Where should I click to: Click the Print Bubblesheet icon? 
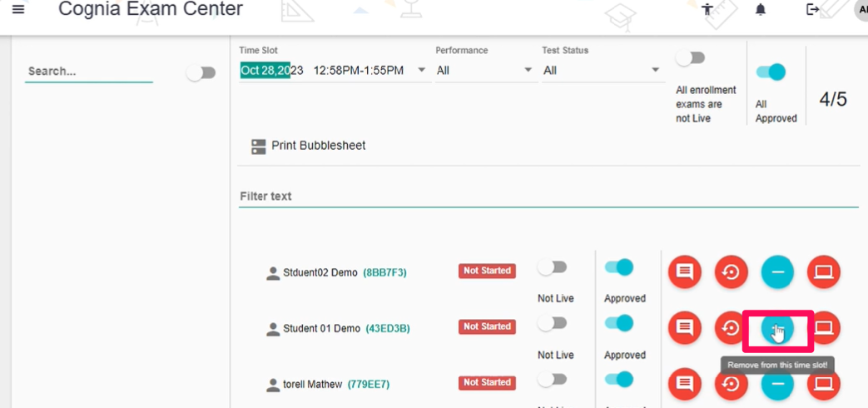click(259, 147)
